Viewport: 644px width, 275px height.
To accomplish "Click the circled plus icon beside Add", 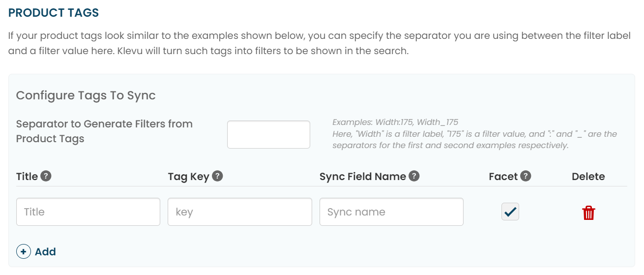I will coord(24,251).
